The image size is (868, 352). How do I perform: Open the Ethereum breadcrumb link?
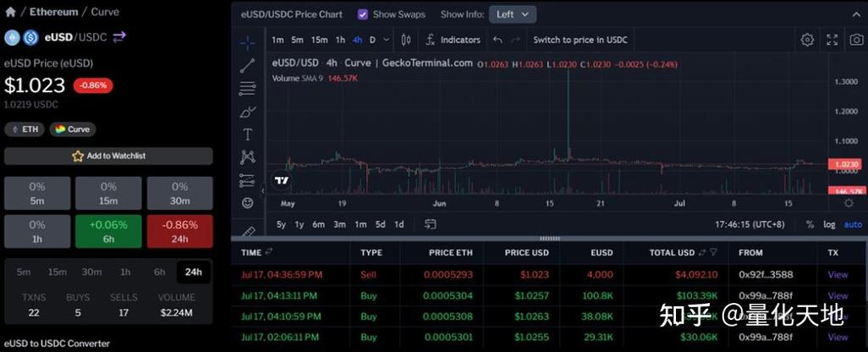tap(53, 12)
